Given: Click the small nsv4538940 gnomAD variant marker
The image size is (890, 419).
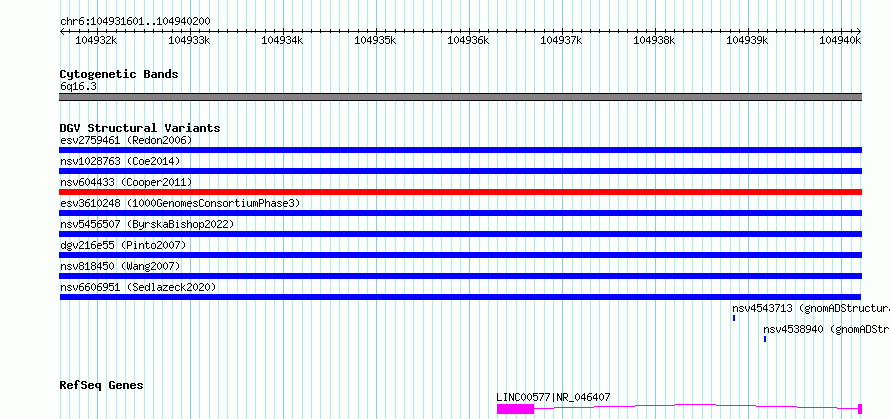Looking at the screenshot, I should click(765, 339).
